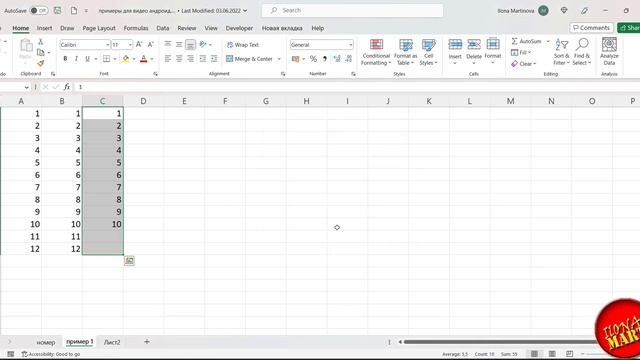
Task: Click inside the Search box
Action: (x=352, y=10)
